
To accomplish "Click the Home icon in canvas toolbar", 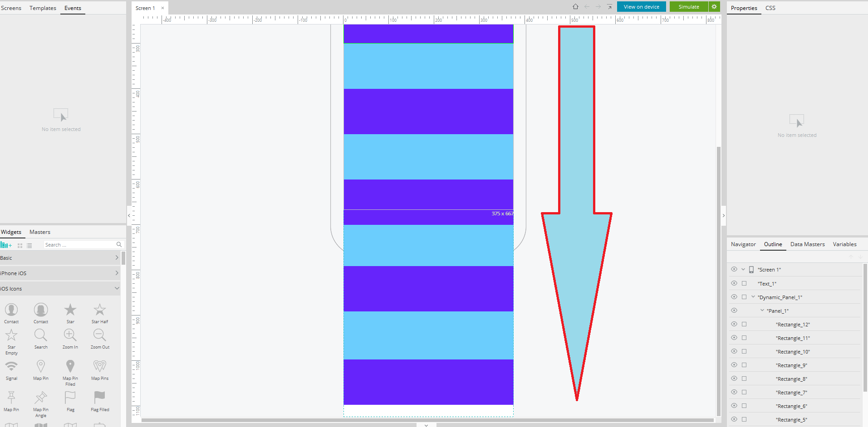I will (575, 7).
